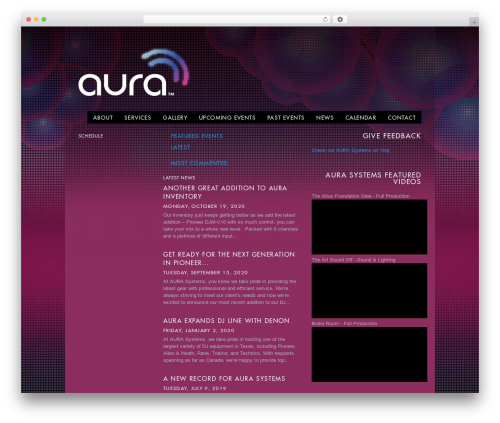The image size is (500, 423).
Task: Click date Tuesday, July 9, 2019
Action: click(194, 388)
